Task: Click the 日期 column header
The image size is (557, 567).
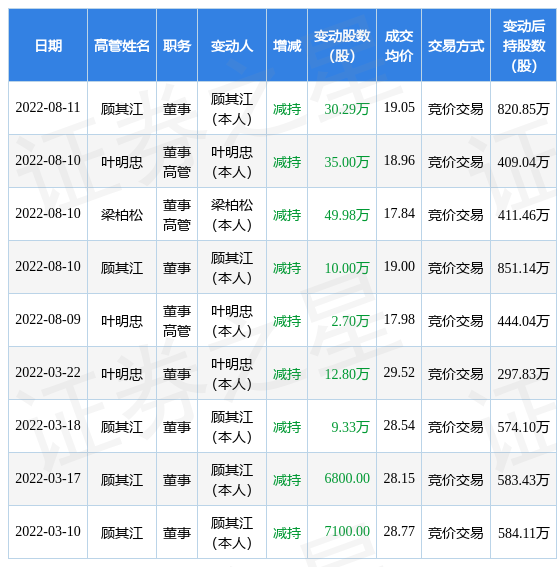Action: [48, 46]
